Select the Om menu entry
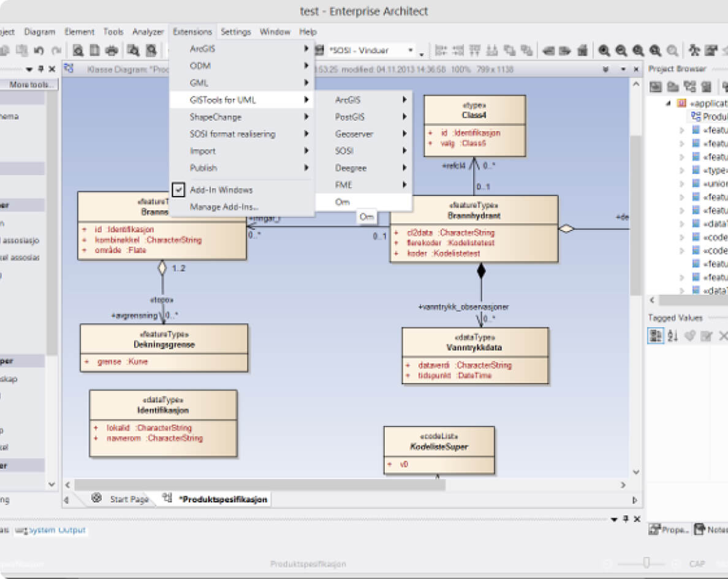Image resolution: width=728 pixels, height=579 pixels. [x=343, y=202]
